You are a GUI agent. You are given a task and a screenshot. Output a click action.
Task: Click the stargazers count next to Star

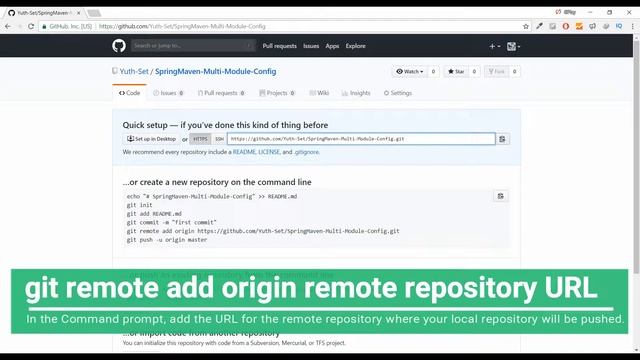coord(474,71)
